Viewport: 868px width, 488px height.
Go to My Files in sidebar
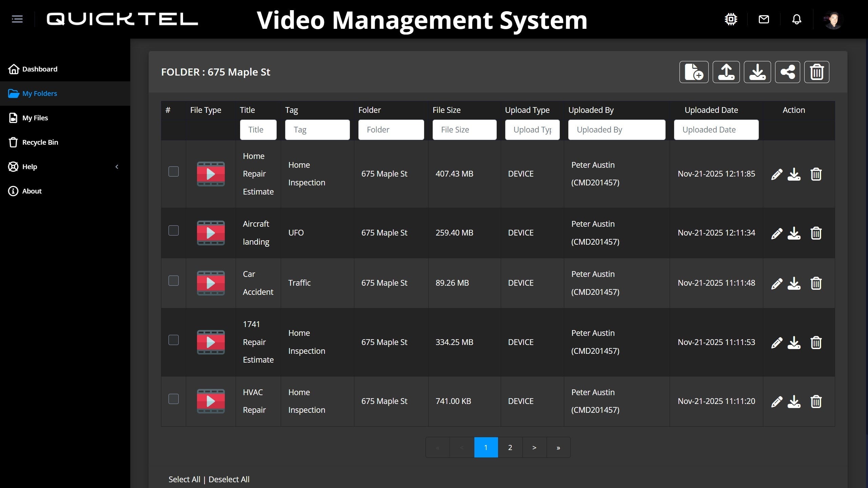pos(35,118)
